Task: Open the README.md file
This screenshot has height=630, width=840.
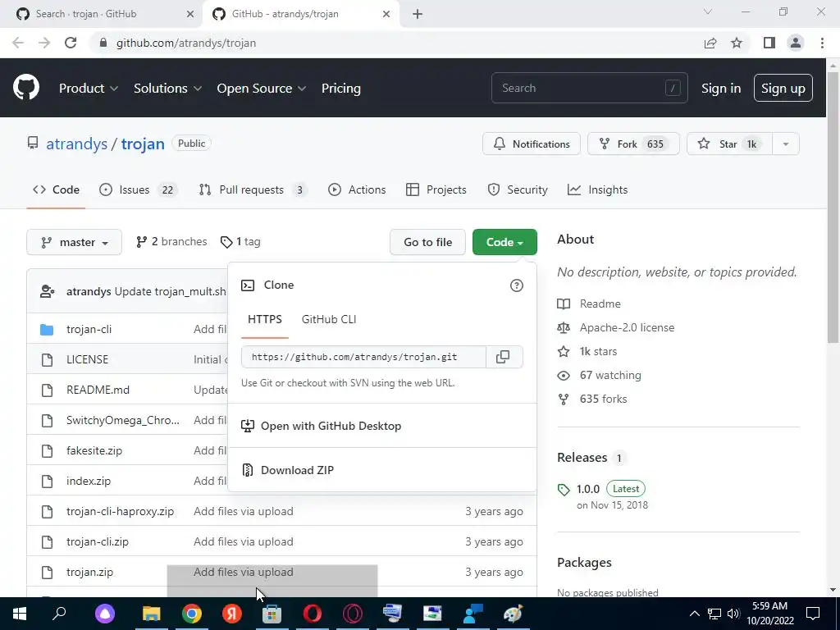Action: [x=98, y=390]
